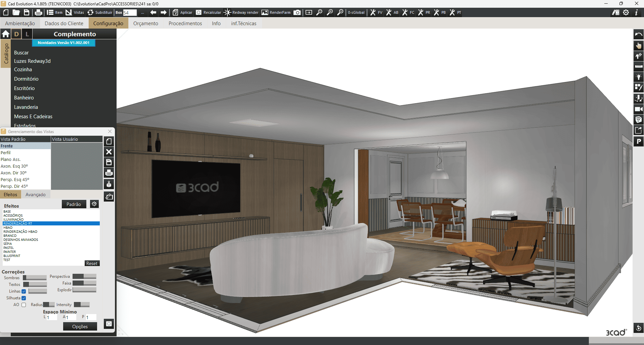Adjust the Sombras slider
The width and height of the screenshot is (644, 345).
[x=35, y=278]
